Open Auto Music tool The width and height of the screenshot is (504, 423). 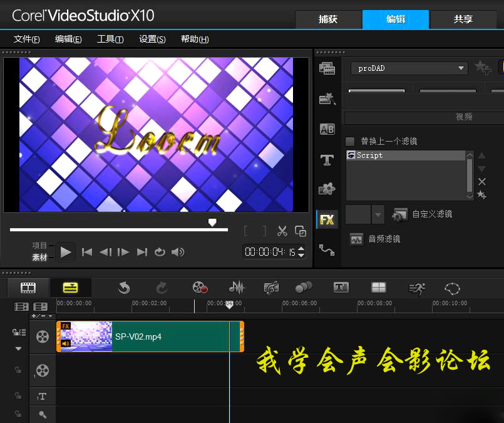(271, 288)
